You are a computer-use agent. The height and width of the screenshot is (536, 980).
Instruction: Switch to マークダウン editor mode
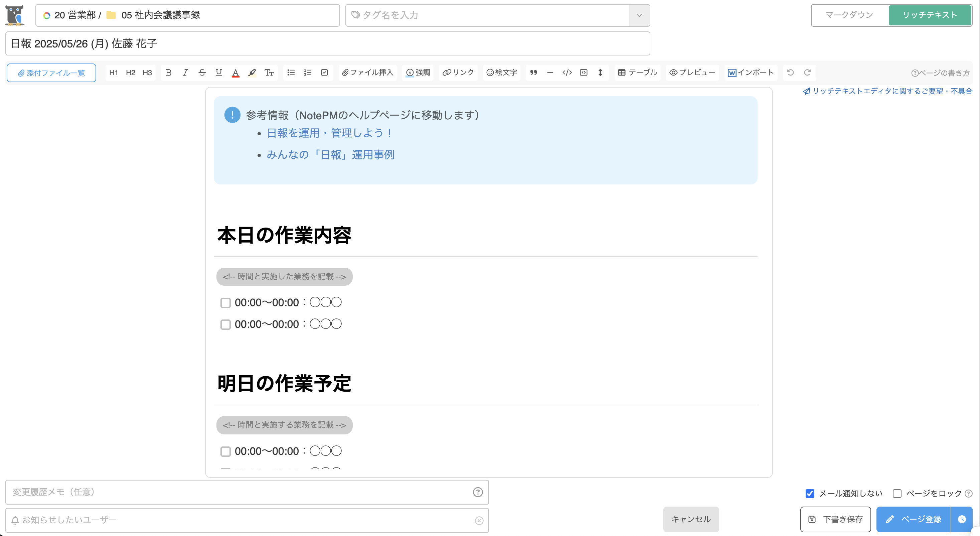click(x=849, y=15)
